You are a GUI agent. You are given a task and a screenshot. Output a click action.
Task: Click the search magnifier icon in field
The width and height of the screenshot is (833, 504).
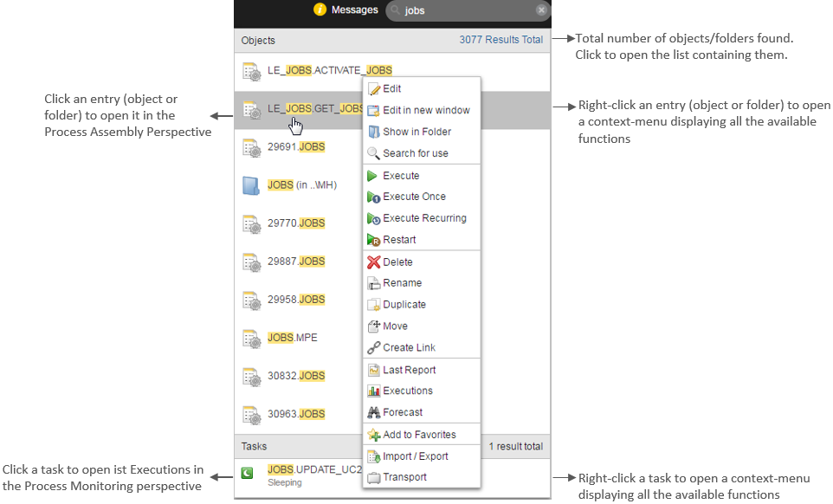(x=395, y=10)
